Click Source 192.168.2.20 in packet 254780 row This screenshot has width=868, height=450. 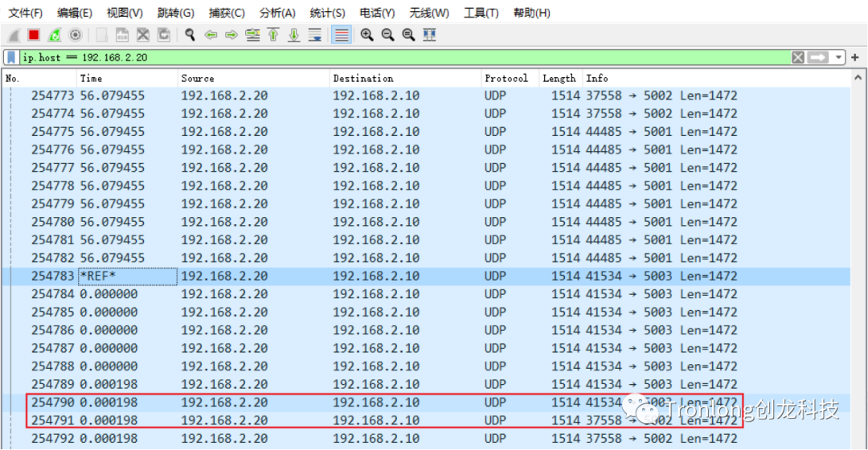click(x=224, y=222)
